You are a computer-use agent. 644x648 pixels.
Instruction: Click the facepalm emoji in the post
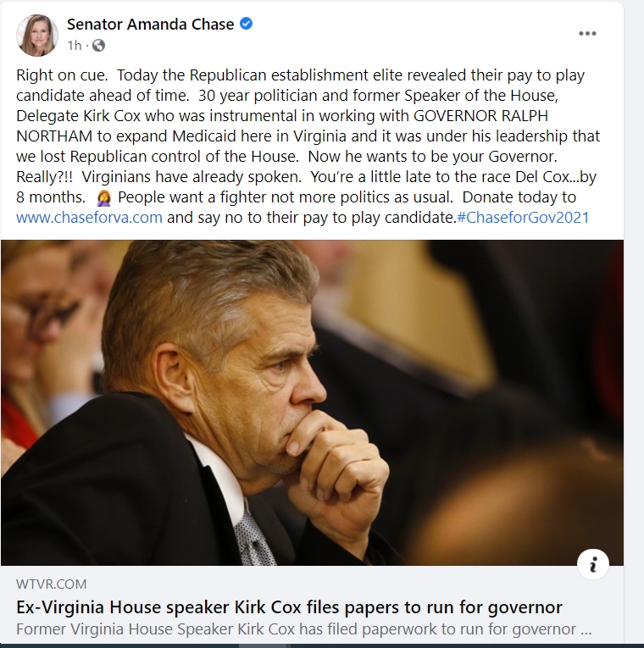[x=103, y=198]
